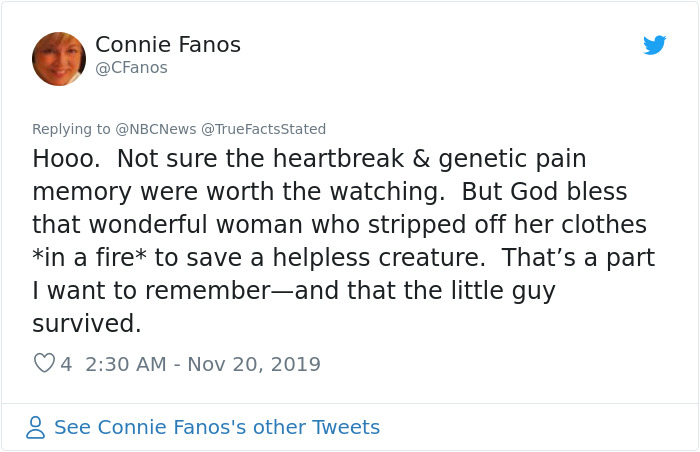700x452 pixels.
Task: See Connie Fanos's other Tweets
Action: click(x=216, y=427)
